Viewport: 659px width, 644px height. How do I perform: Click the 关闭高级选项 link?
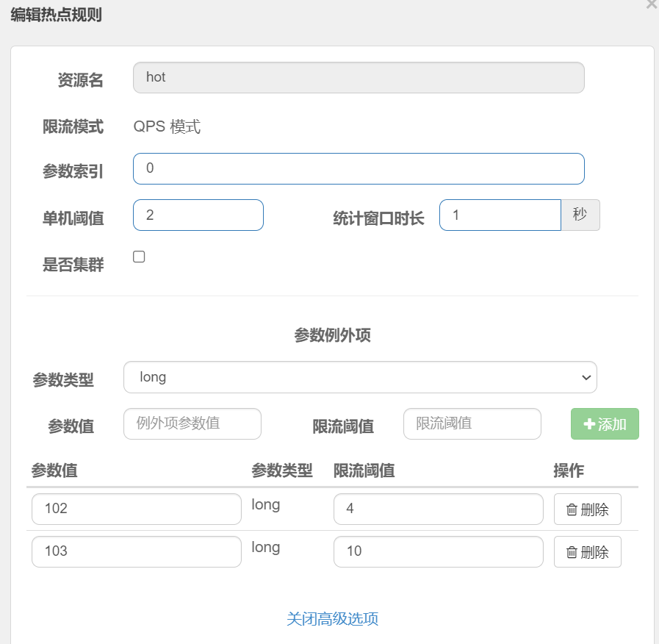(x=333, y=619)
